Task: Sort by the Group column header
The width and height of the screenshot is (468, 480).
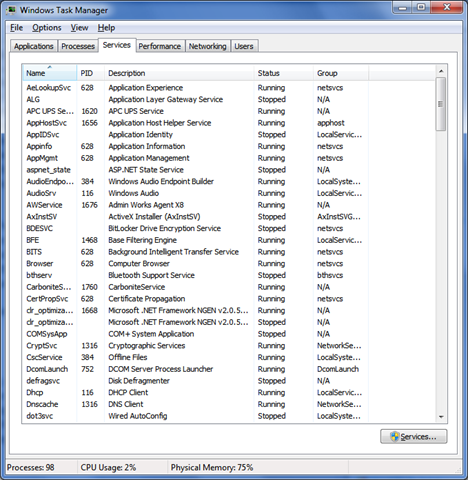Action: (341, 73)
